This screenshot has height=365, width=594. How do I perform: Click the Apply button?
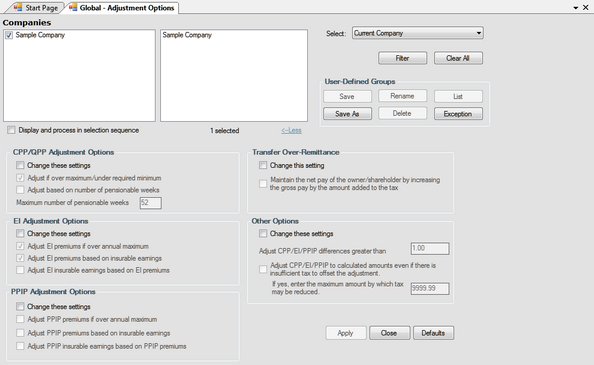346,333
